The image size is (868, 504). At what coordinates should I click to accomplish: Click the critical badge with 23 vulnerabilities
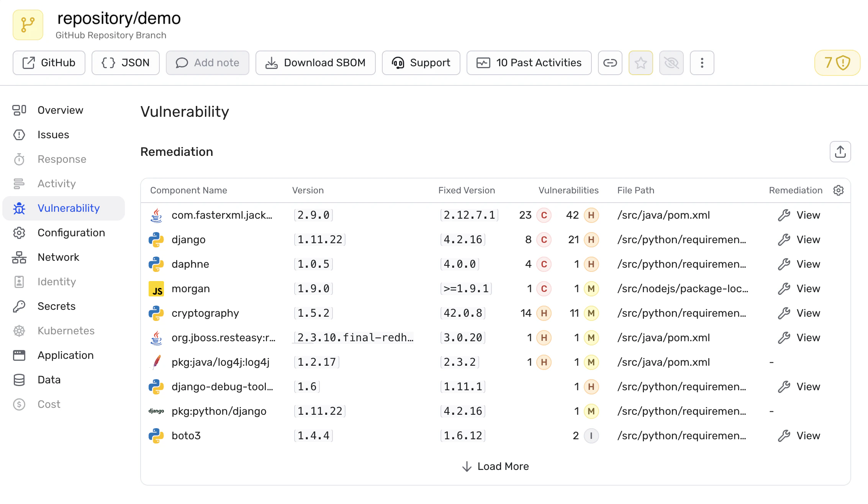544,215
